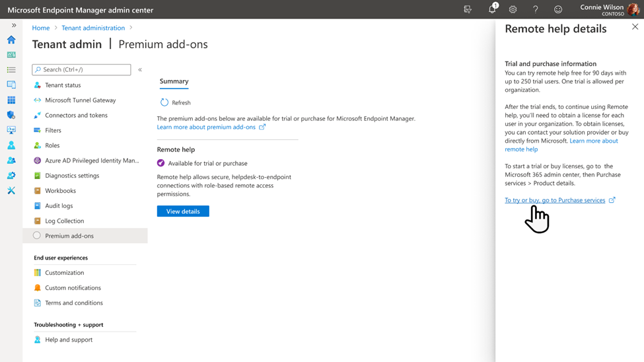
Task: Select Premium add-ons menu item
Action: point(85,236)
